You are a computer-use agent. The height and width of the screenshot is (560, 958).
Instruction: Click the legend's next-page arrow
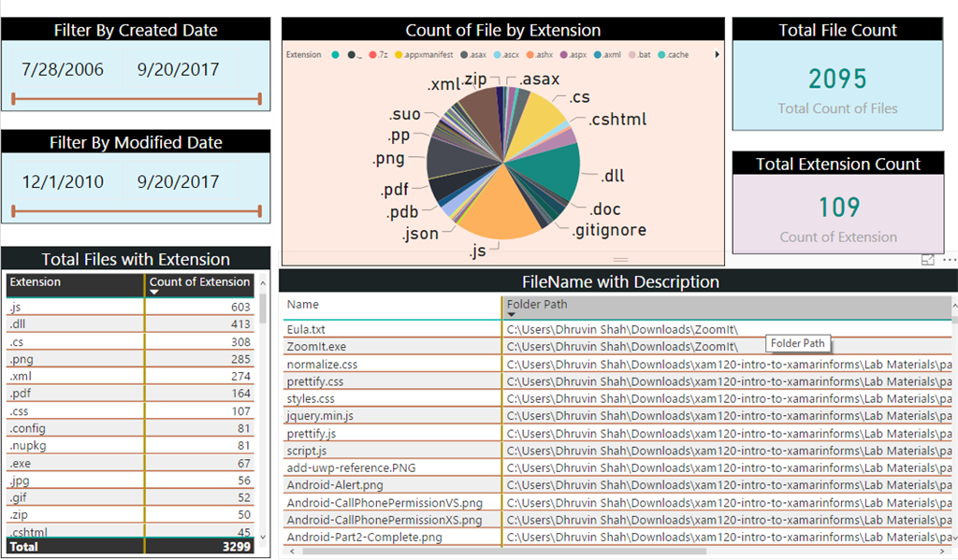pyautogui.click(x=717, y=54)
